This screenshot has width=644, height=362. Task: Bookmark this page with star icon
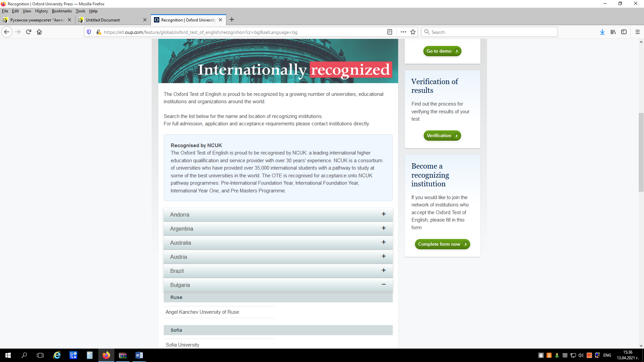[413, 32]
